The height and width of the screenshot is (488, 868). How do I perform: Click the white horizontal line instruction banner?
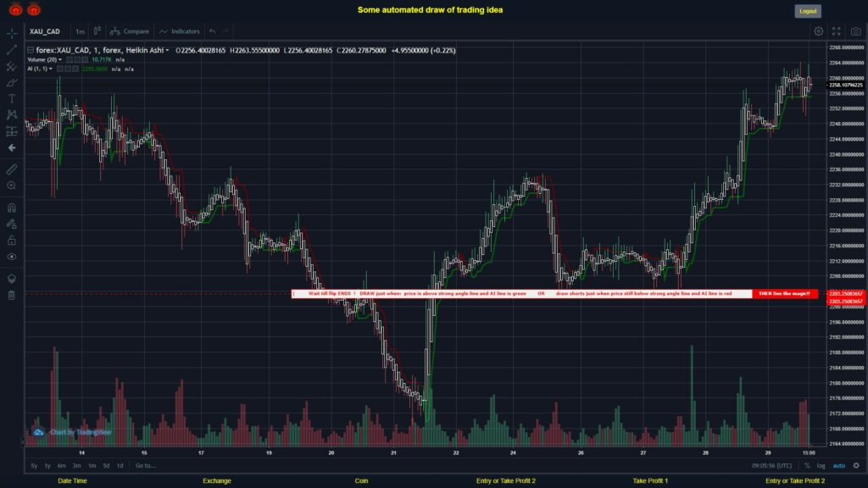[521, 294]
